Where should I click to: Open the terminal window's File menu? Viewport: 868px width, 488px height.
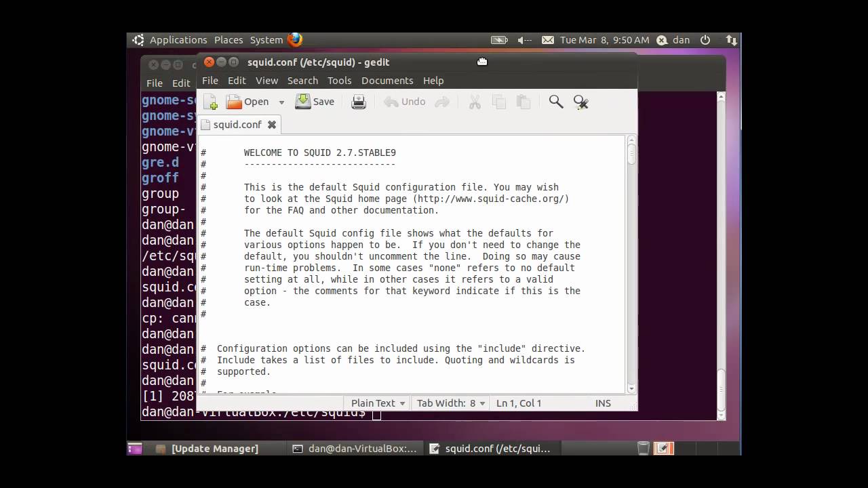[155, 83]
